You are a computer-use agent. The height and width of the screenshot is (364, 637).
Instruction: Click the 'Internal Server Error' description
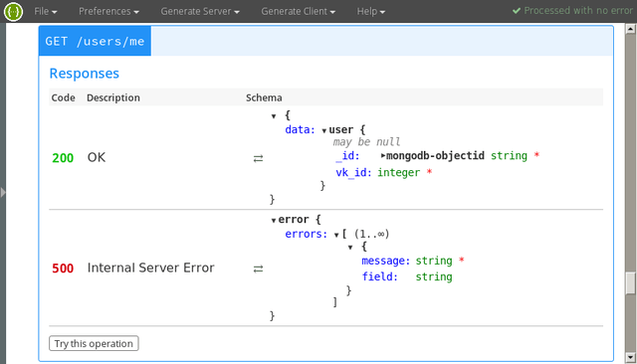150,268
